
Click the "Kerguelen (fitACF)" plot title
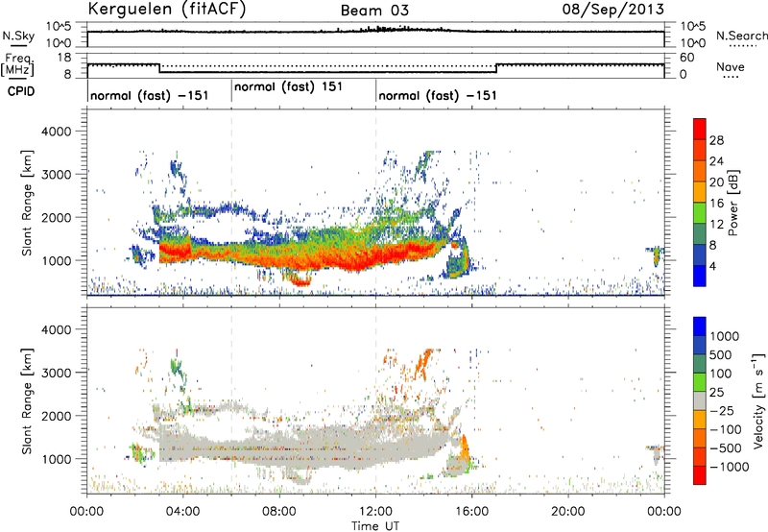coord(167,10)
